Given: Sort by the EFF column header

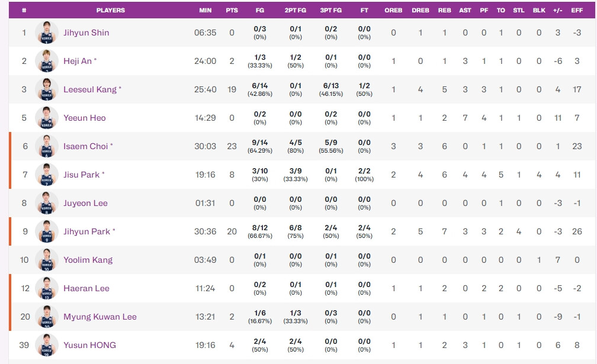Looking at the screenshot, I should point(577,10).
